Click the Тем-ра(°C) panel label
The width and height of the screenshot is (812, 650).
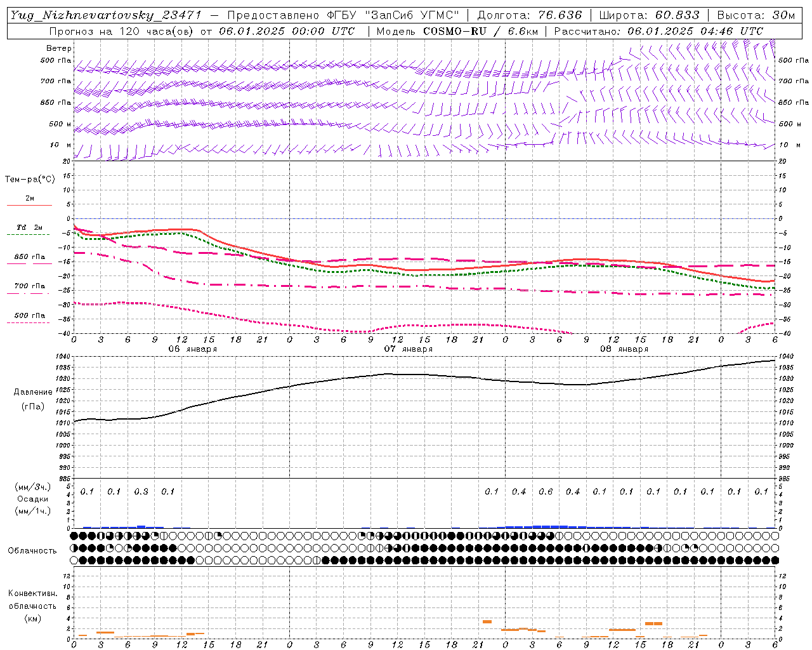tap(30, 180)
